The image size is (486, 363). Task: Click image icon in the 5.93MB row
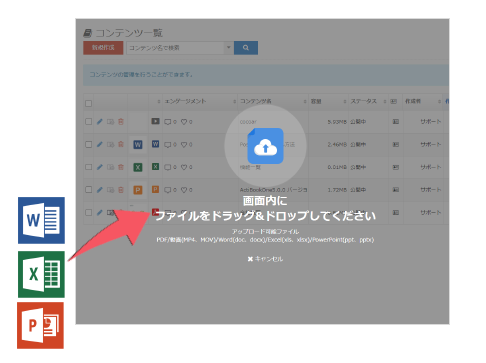(x=396, y=122)
